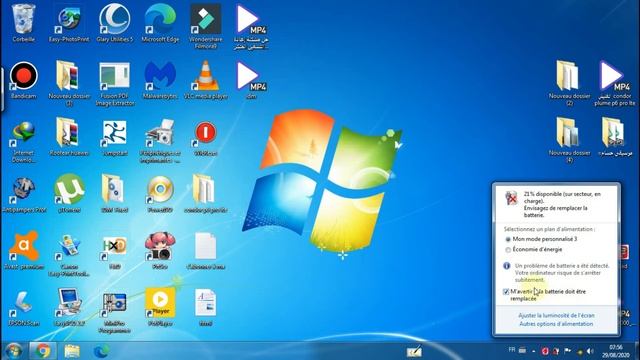Select the Rooter huawei folder
Viewport: 640px width, 360px height.
[x=69, y=138]
